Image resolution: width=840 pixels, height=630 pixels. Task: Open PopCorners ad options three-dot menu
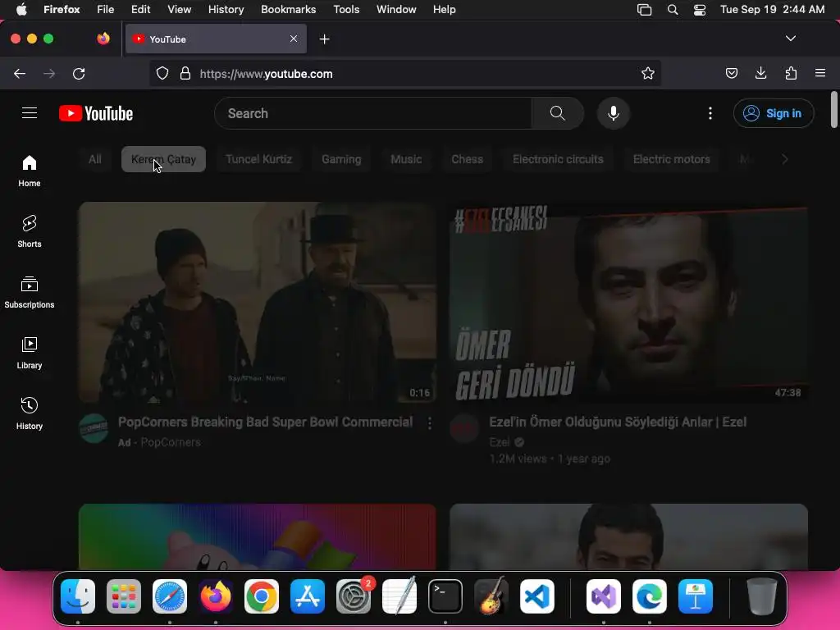click(430, 424)
